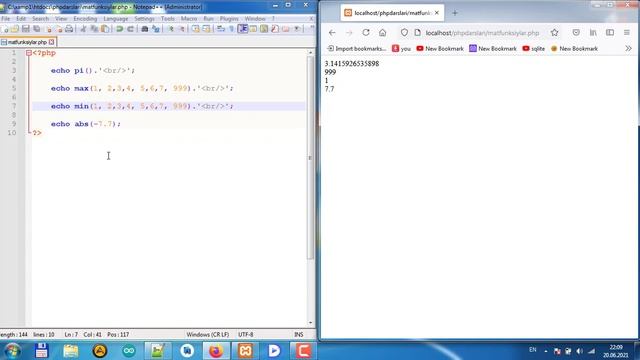Image resolution: width=640 pixels, height=360 pixels.
Task: Close the localhost/phpdarslari browser tab
Action: pyautogui.click(x=437, y=13)
